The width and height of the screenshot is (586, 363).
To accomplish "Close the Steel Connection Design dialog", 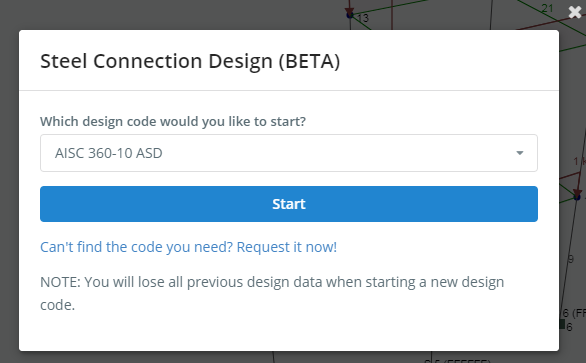I will click(x=575, y=12).
